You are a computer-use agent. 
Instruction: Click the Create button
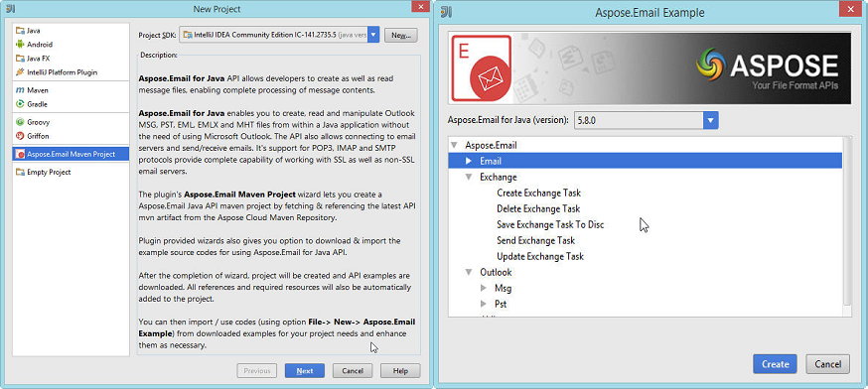(x=775, y=364)
